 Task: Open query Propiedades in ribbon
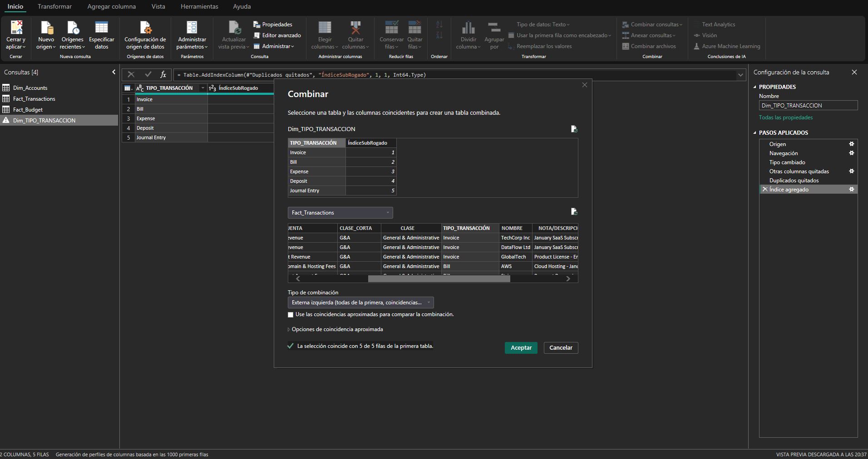[x=273, y=24]
